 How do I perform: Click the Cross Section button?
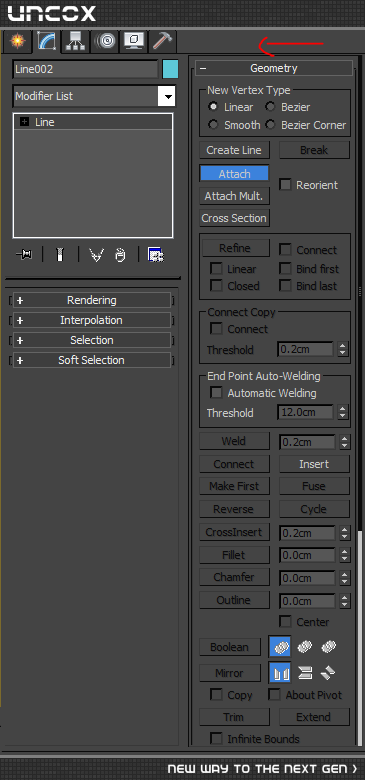[234, 218]
